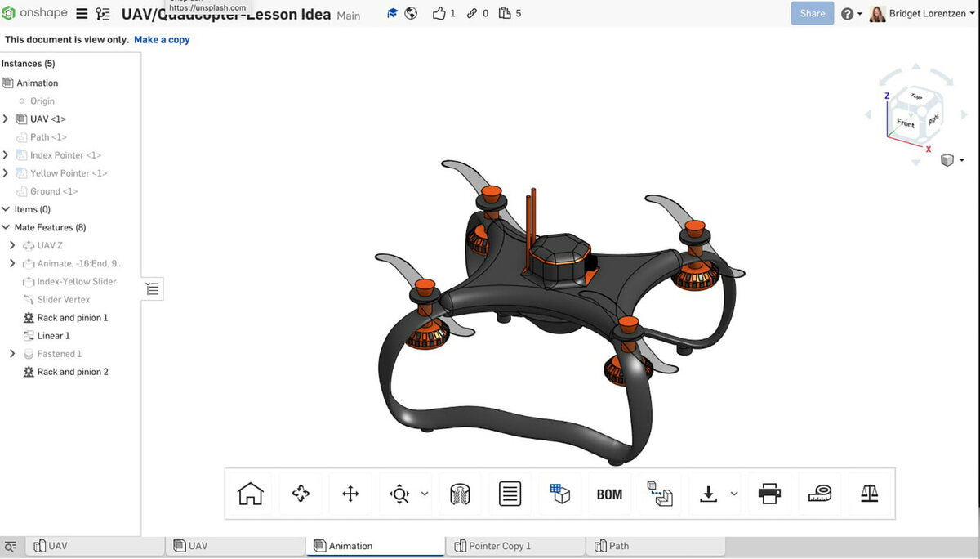This screenshot has width=980, height=559.
Task: Click the zoom to fit tool
Action: (399, 494)
